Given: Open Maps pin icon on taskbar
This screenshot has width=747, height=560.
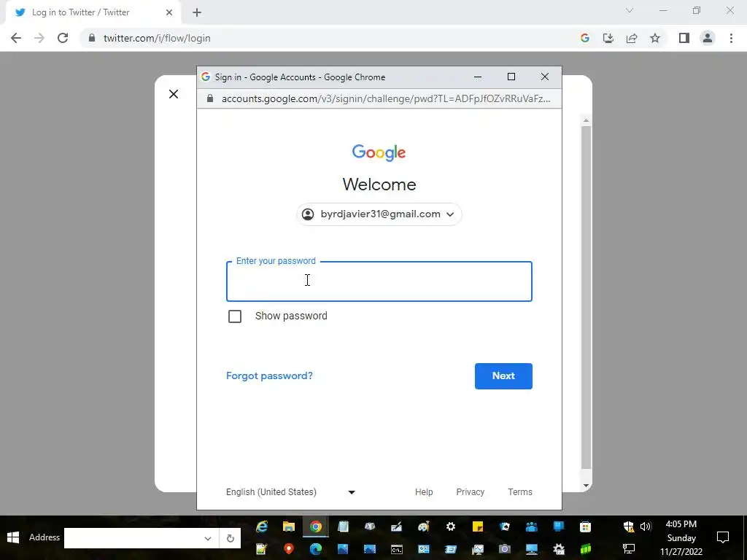Looking at the screenshot, I should pos(289,549).
